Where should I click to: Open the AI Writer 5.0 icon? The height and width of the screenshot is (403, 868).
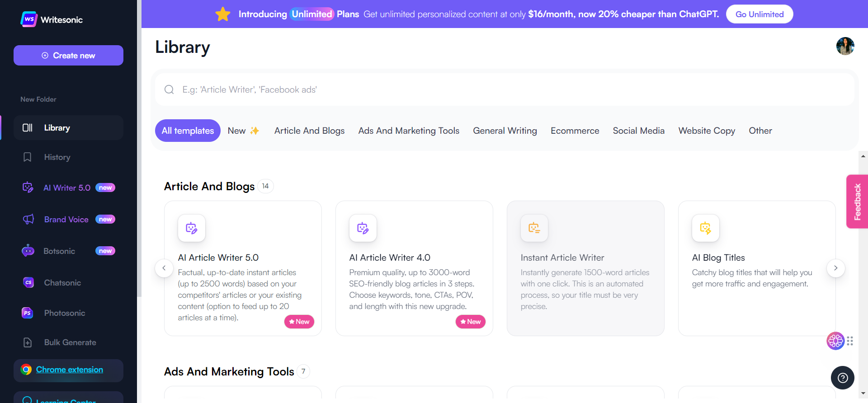point(28,187)
